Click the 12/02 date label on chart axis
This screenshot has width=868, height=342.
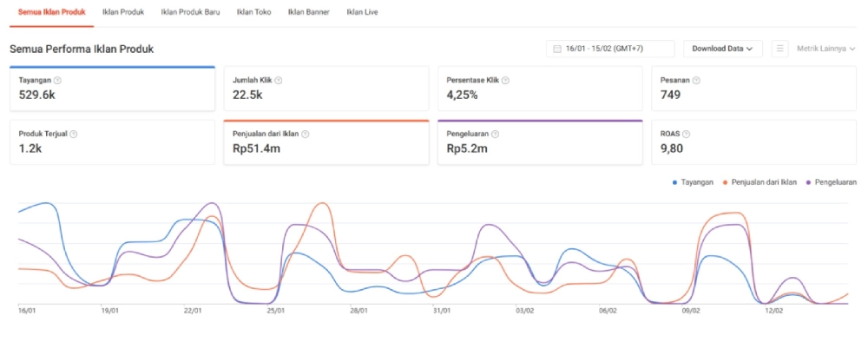click(774, 311)
